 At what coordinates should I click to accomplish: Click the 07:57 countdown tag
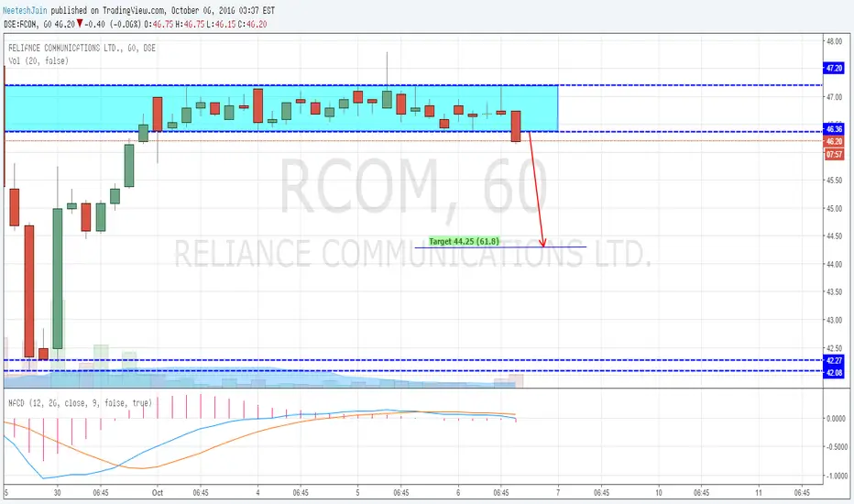point(834,155)
